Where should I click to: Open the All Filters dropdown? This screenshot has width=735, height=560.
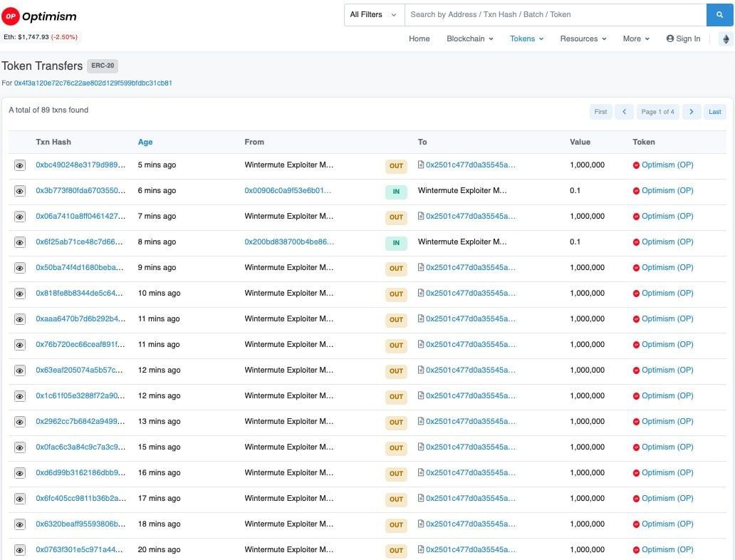374,14
